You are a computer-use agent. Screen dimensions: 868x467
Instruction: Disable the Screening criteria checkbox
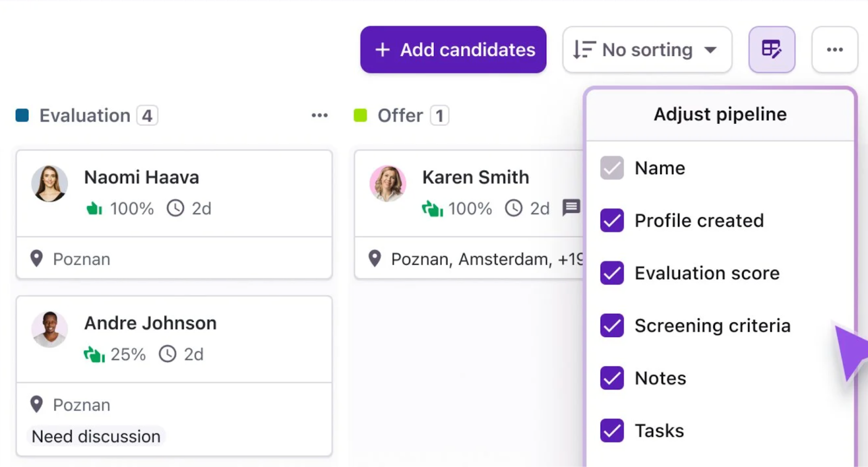click(612, 326)
